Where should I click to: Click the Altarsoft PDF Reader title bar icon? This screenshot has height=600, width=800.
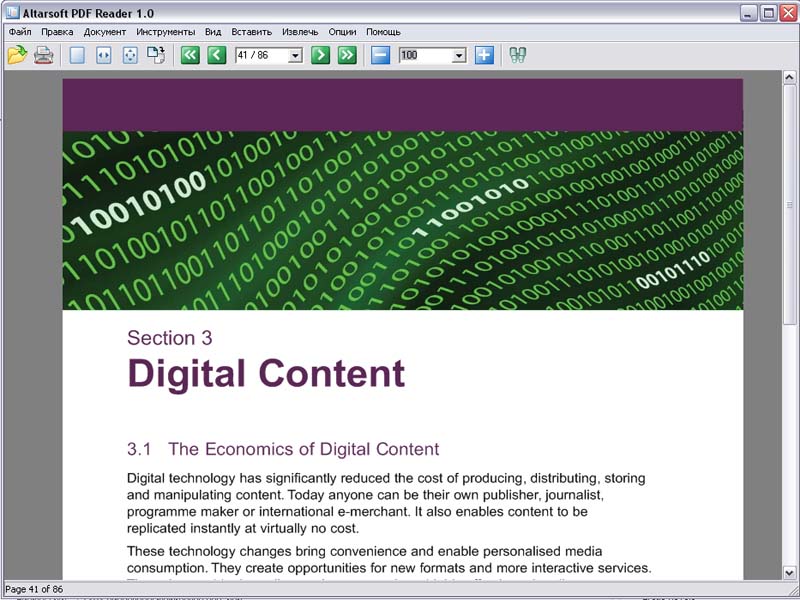click(13, 12)
